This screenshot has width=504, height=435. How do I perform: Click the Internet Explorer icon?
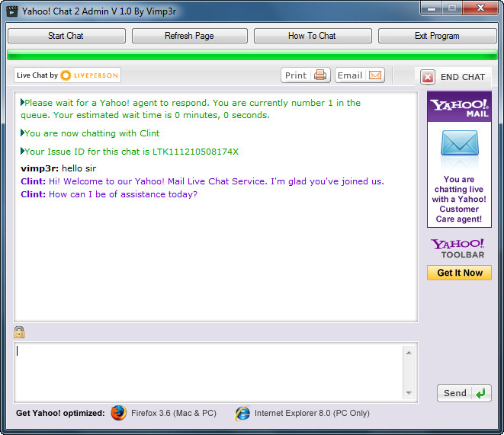tap(242, 413)
